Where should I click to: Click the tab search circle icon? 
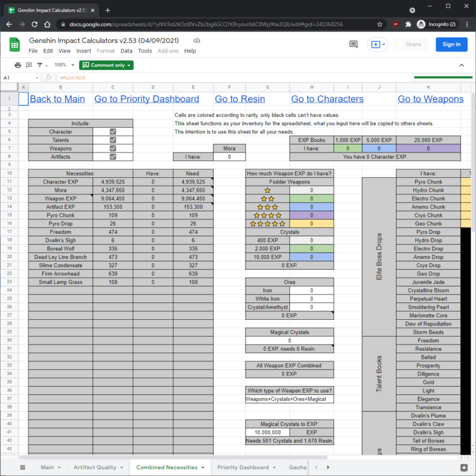pyautogui.click(x=412, y=11)
